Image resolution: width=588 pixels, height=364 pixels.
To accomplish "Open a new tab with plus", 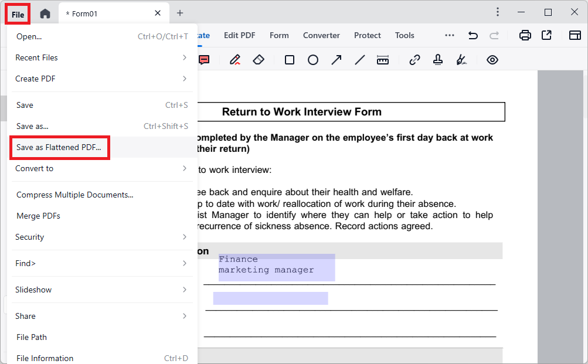I will tap(180, 13).
